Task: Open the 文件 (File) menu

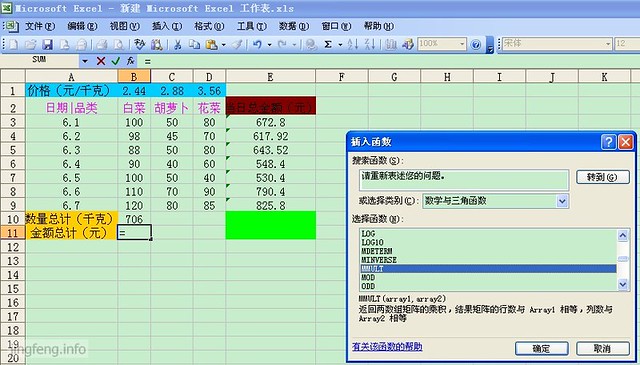Action: (40, 26)
